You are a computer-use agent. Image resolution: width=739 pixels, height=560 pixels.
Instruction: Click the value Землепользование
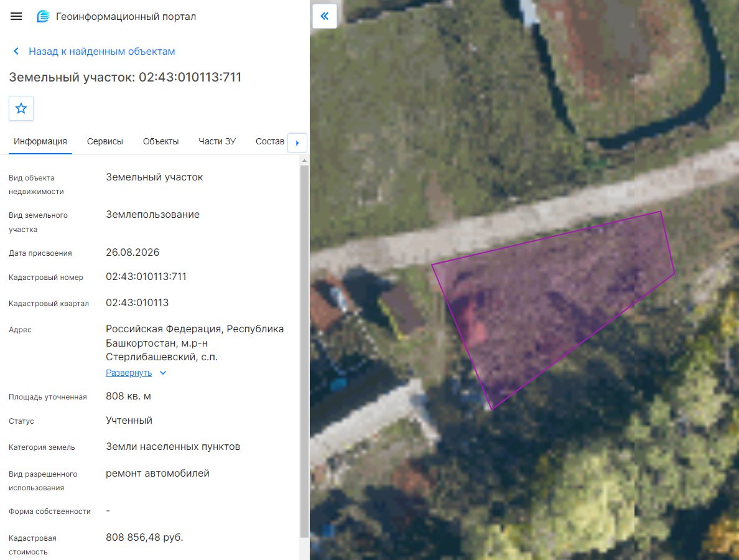[x=152, y=215]
